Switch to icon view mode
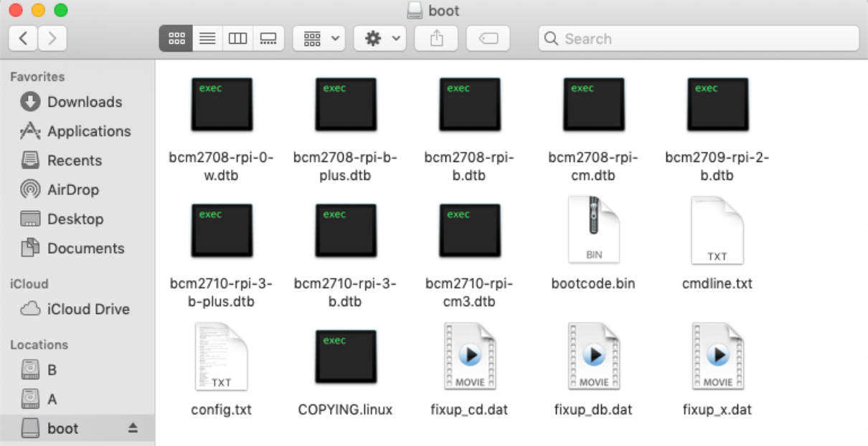Image resolution: width=868 pixels, height=446 pixels. coord(176,39)
